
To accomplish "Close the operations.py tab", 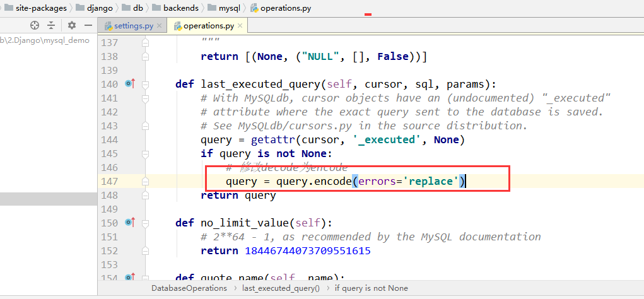I will point(240,26).
